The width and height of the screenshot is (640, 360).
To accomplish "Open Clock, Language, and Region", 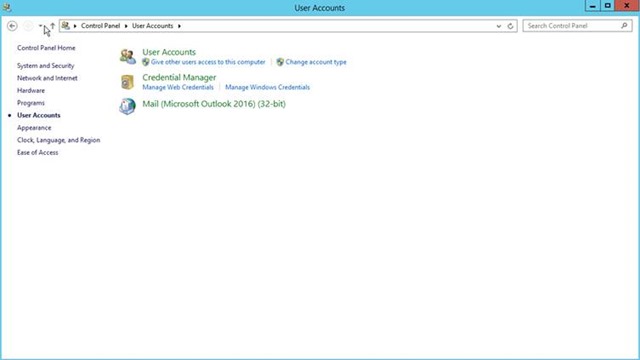I will 59,140.
